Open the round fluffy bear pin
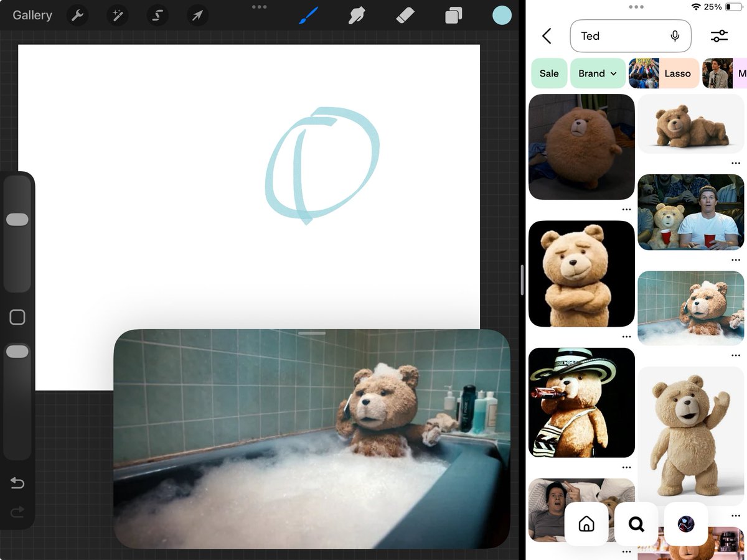 (x=581, y=147)
